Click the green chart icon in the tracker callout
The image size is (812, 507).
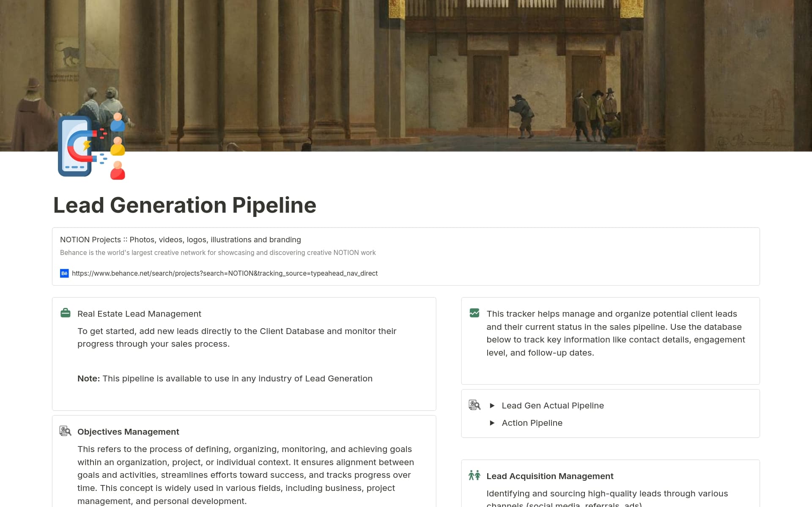pos(475,313)
